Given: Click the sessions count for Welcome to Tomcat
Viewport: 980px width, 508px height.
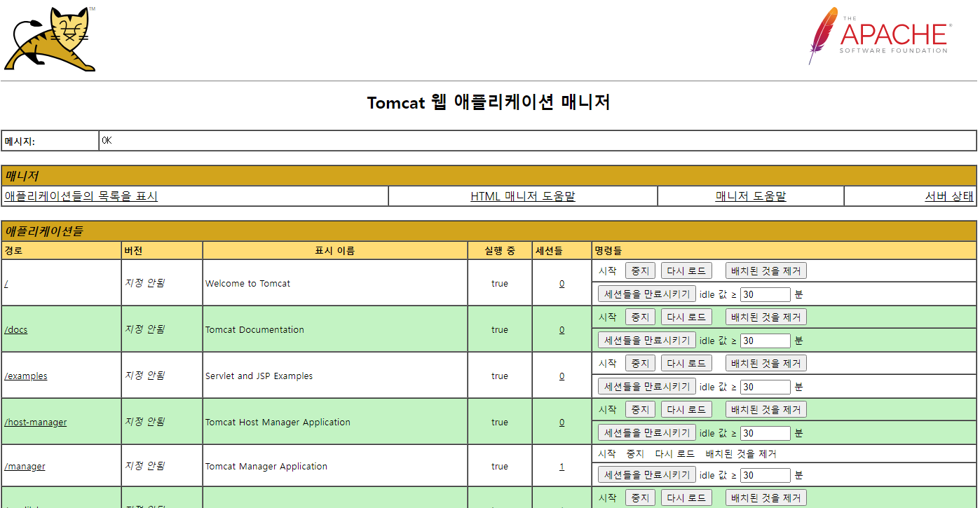Looking at the screenshot, I should coord(562,284).
